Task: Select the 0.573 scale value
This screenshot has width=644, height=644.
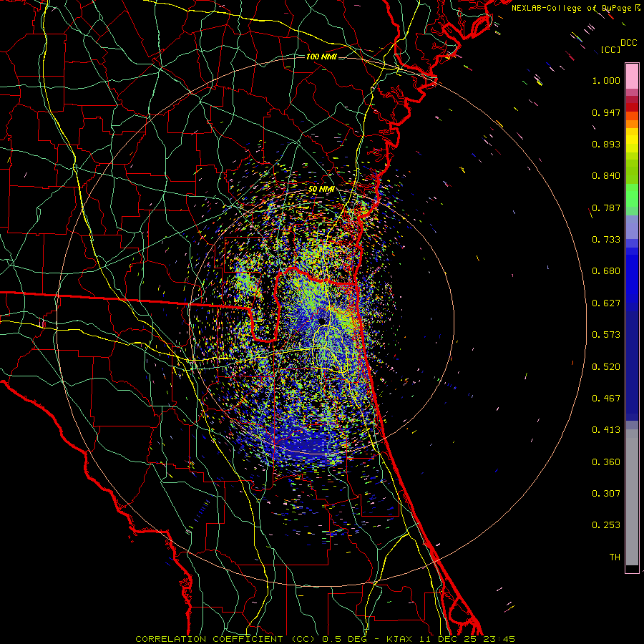Action: click(x=606, y=335)
